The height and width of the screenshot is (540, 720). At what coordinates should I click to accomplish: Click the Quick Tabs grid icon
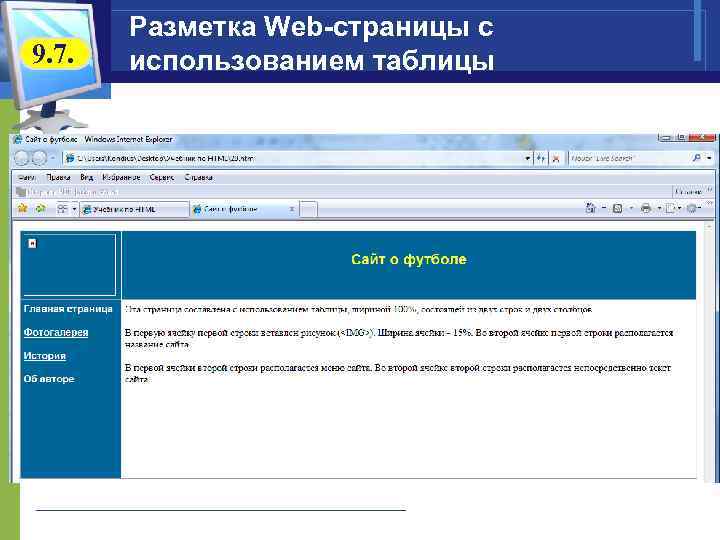[x=62, y=209]
